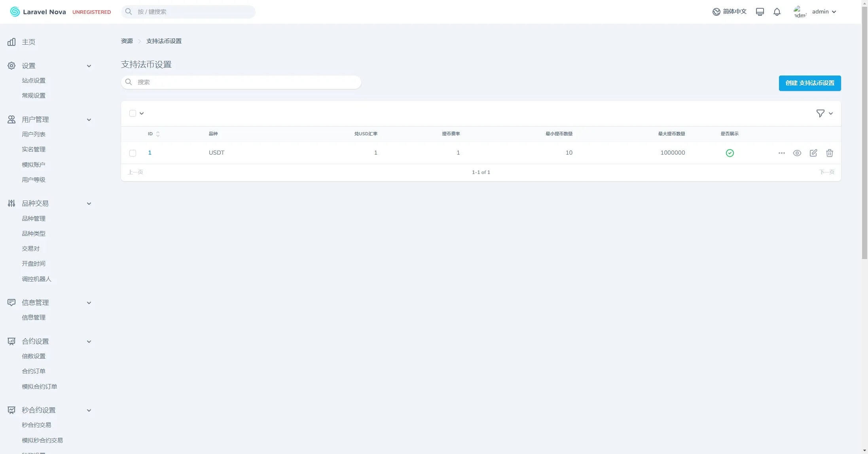Image resolution: width=868 pixels, height=454 pixels.
Task: Collapse the 用户管理 sidebar section
Action: pos(89,120)
